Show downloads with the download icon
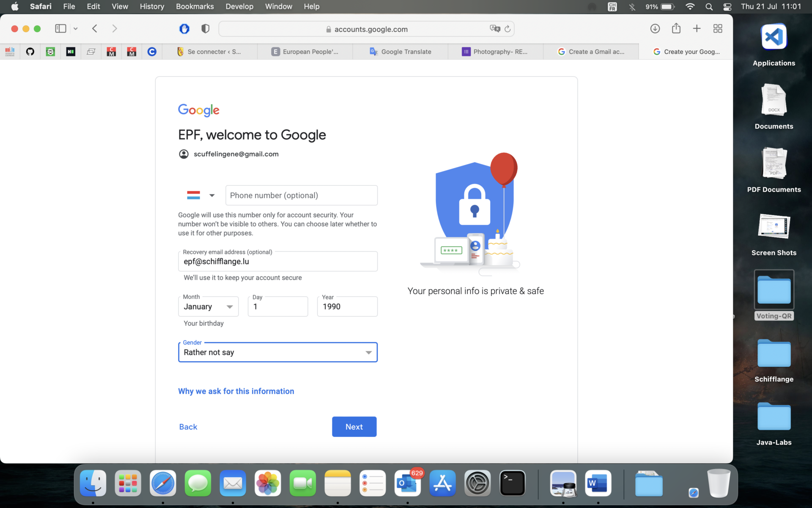The width and height of the screenshot is (812, 508). pos(655,29)
